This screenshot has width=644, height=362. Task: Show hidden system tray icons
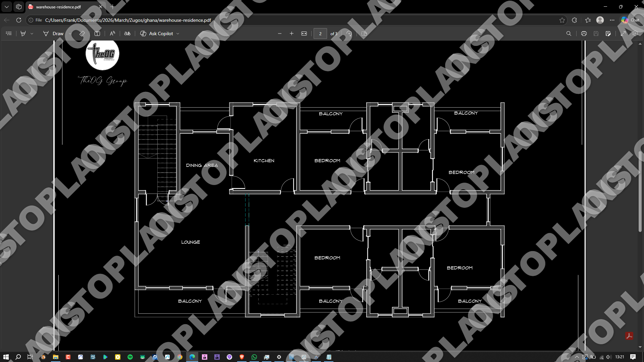click(577, 357)
